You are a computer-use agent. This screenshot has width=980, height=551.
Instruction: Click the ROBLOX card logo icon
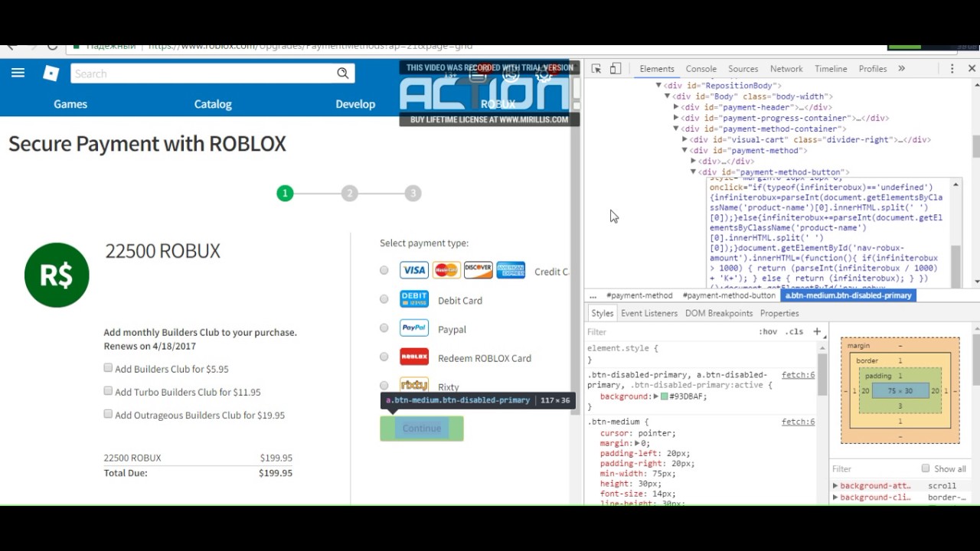[414, 357]
